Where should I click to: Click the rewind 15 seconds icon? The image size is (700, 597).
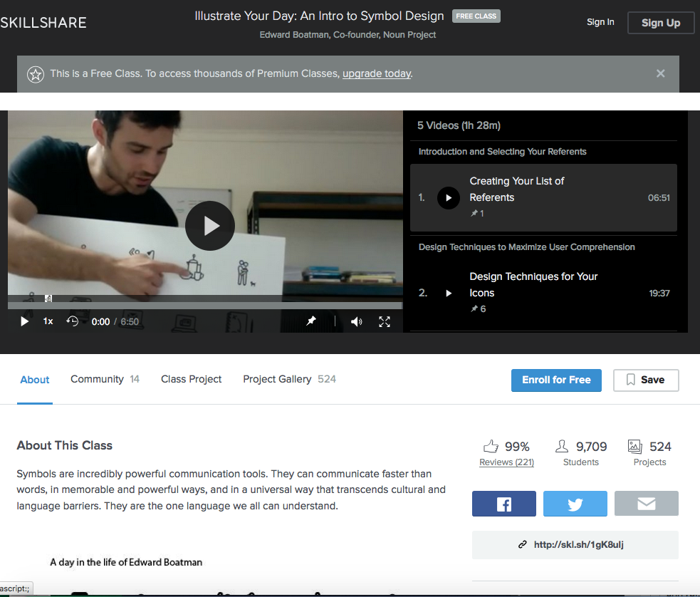73,321
